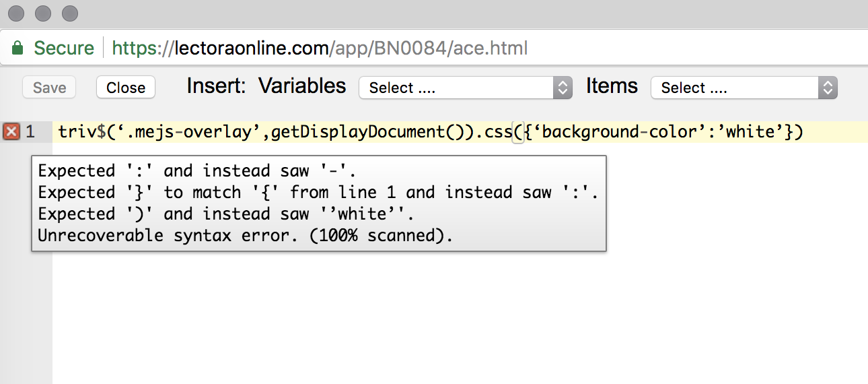Image resolution: width=868 pixels, height=384 pixels.
Task: Click the Items dropdown arrow stepper
Action: 828,88
